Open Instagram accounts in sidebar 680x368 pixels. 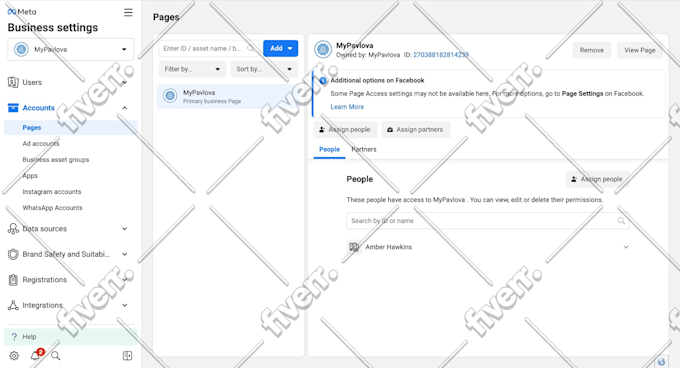click(x=52, y=192)
